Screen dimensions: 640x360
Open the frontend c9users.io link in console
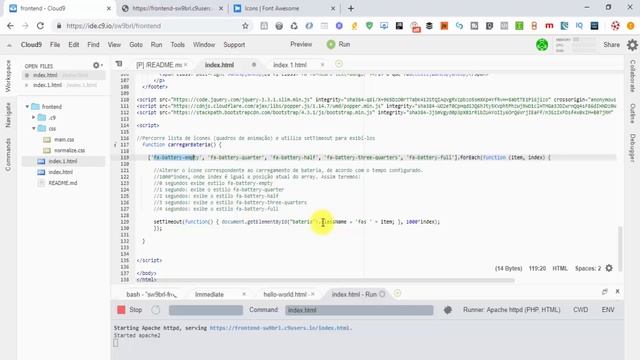click(x=280, y=328)
